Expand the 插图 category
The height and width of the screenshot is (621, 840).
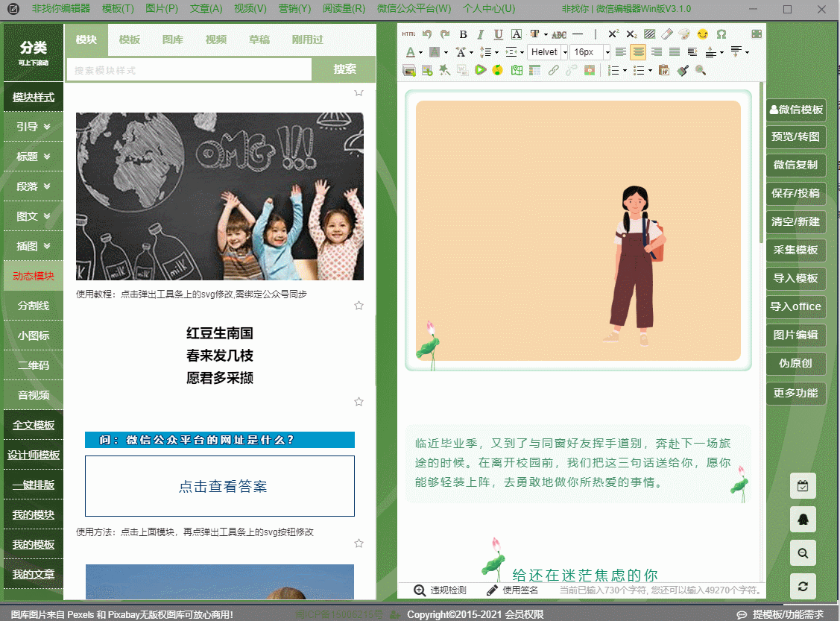click(34, 246)
